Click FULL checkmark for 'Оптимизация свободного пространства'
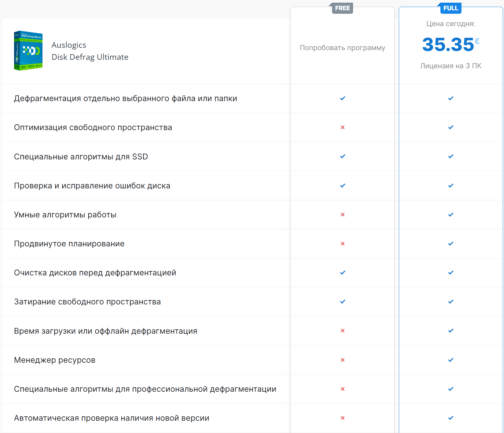Viewport: 504px width, 433px height. [451, 127]
